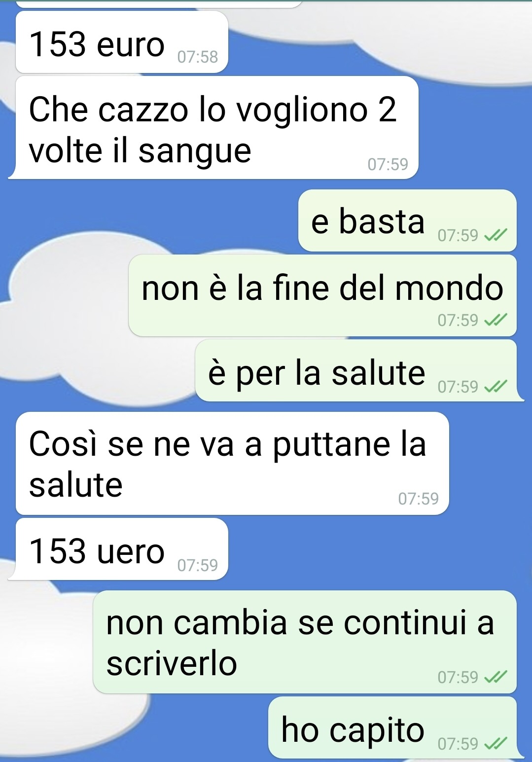Tap 07:58 timestamp on '153 euro' message
The height and width of the screenshot is (762, 532).
coord(198,57)
